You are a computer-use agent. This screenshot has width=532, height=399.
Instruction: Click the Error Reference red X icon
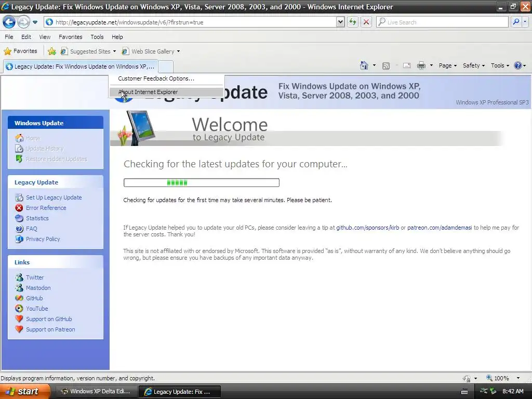pyautogui.click(x=19, y=208)
